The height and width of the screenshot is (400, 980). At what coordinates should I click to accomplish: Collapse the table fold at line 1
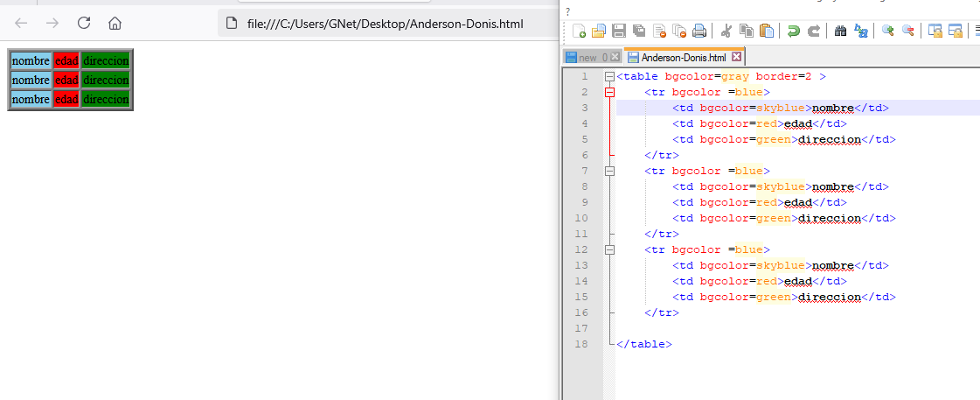610,76
